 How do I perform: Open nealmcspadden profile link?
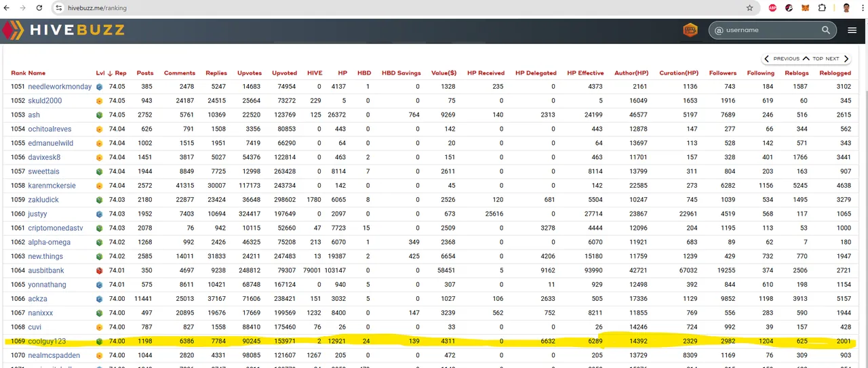pos(54,355)
